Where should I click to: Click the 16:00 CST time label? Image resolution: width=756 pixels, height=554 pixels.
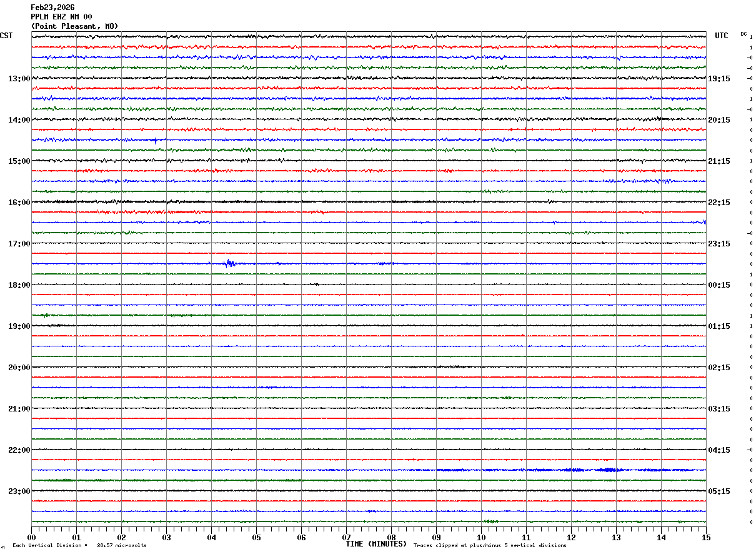tap(19, 203)
